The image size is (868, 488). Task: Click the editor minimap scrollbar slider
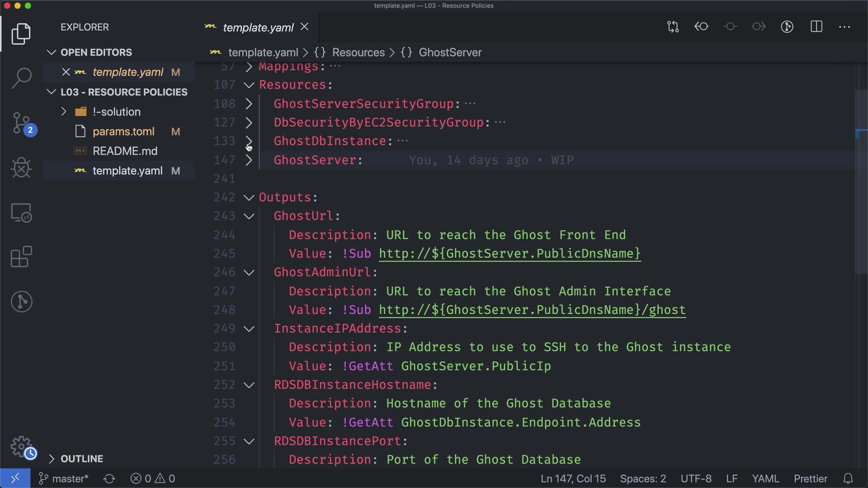[x=860, y=181]
